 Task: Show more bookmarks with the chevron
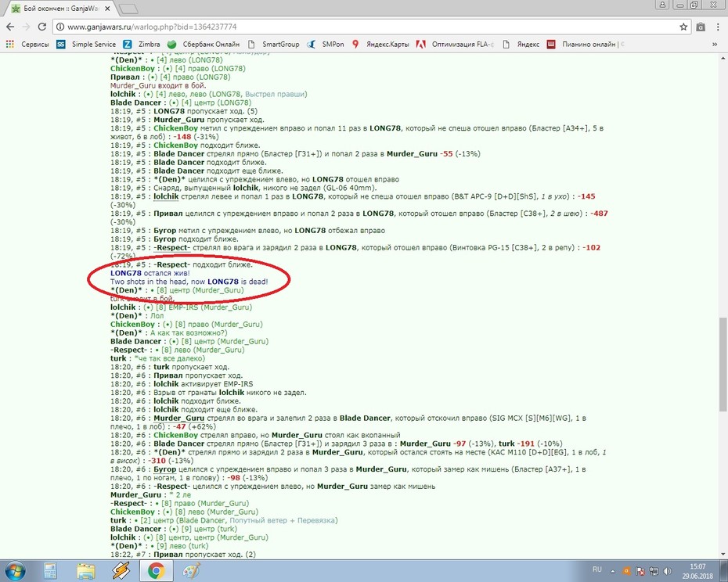pyautogui.click(x=715, y=44)
